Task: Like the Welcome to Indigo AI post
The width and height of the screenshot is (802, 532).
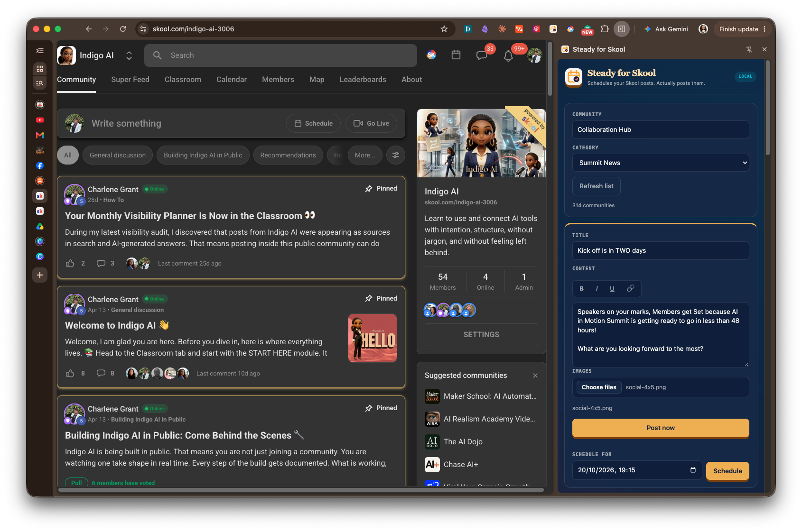Action: 70,373
